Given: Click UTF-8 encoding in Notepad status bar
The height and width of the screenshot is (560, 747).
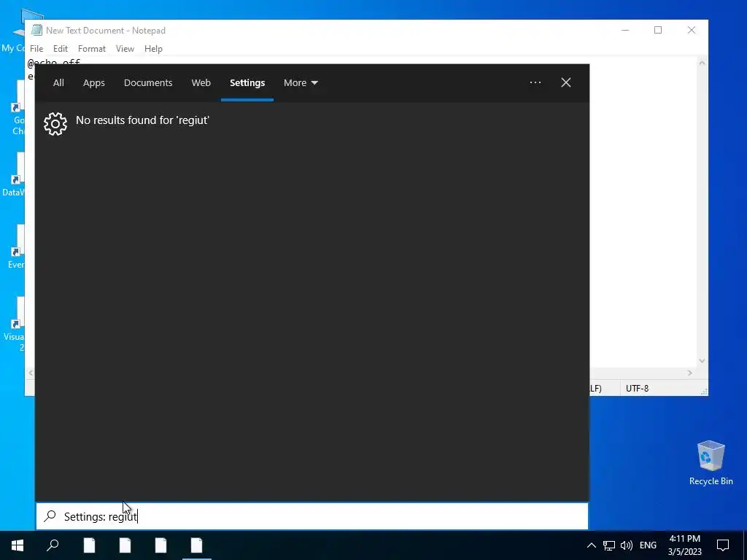Looking at the screenshot, I should pos(637,389).
